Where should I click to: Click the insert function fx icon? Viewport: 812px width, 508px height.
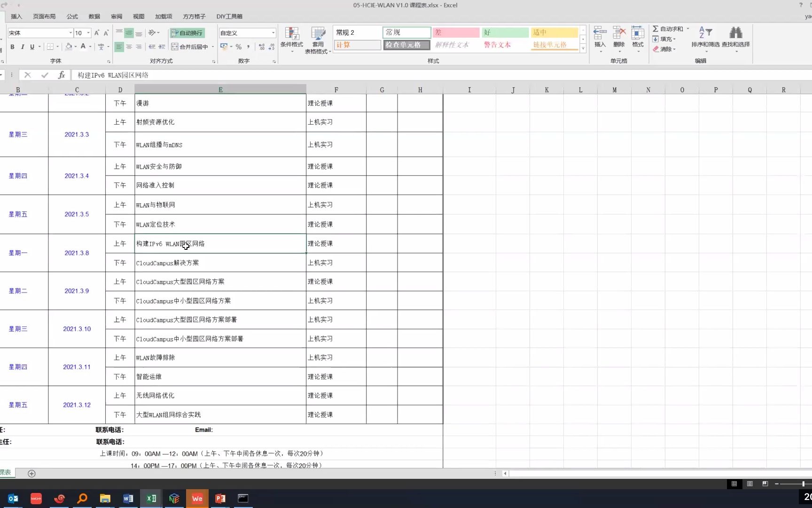(x=62, y=75)
